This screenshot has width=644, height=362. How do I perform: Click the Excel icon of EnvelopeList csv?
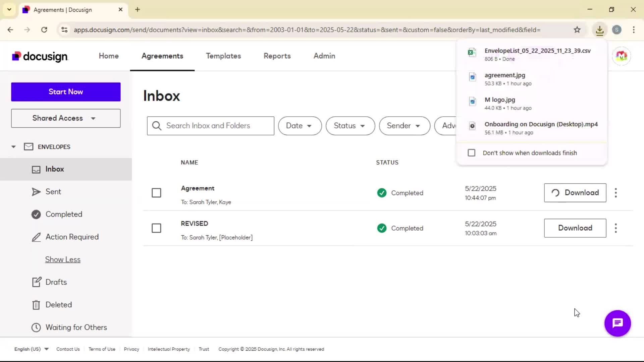click(x=472, y=52)
